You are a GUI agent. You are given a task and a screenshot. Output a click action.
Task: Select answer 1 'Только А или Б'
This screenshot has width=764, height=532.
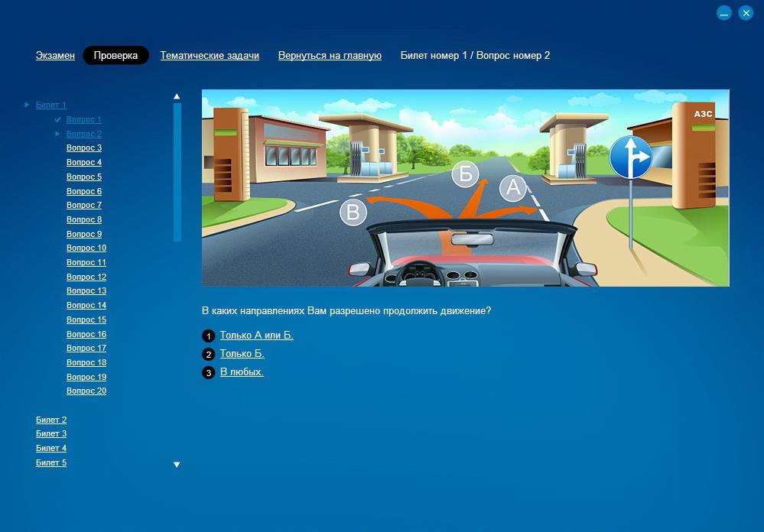coord(256,336)
